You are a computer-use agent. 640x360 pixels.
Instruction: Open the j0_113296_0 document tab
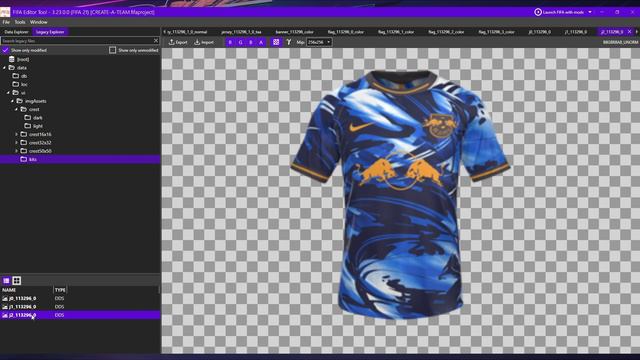coord(539,32)
